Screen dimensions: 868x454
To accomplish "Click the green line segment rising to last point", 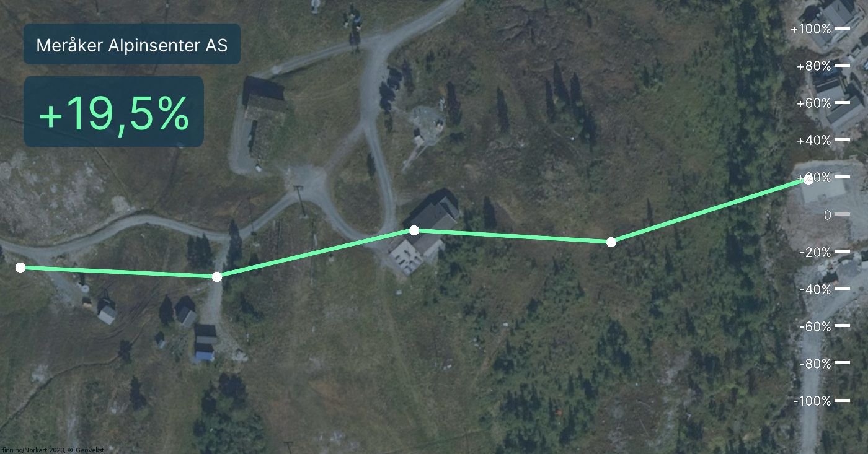I will 709,211.
